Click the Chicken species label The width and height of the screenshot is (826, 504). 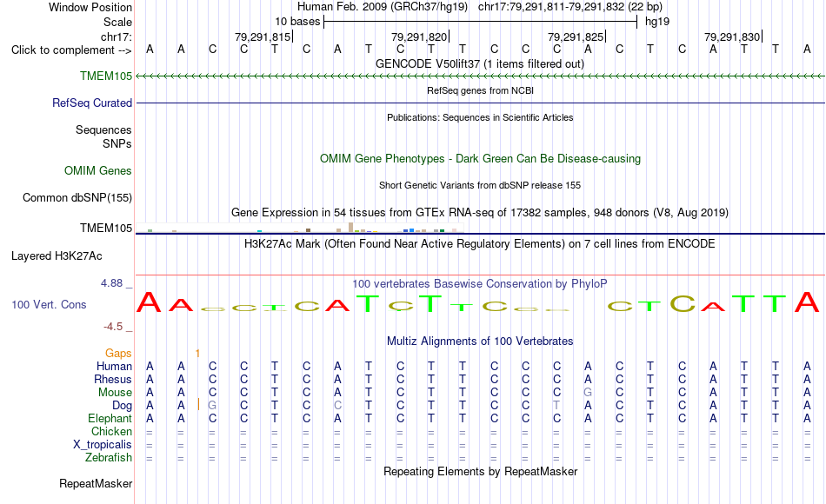click(x=111, y=431)
